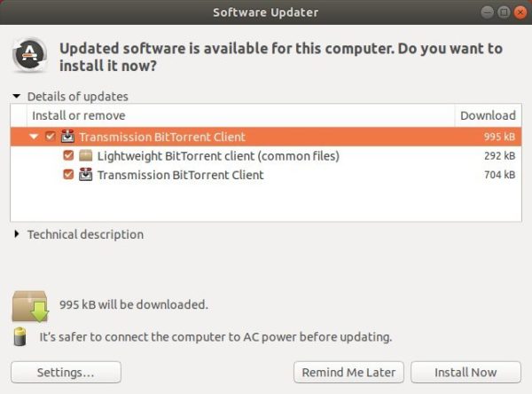
Task: Click Transmission icon in highlighted group row
Action: (x=67, y=136)
